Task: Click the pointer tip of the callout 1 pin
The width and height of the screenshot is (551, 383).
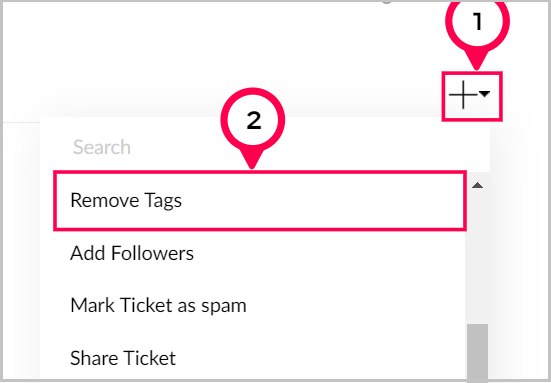Action: [x=477, y=66]
